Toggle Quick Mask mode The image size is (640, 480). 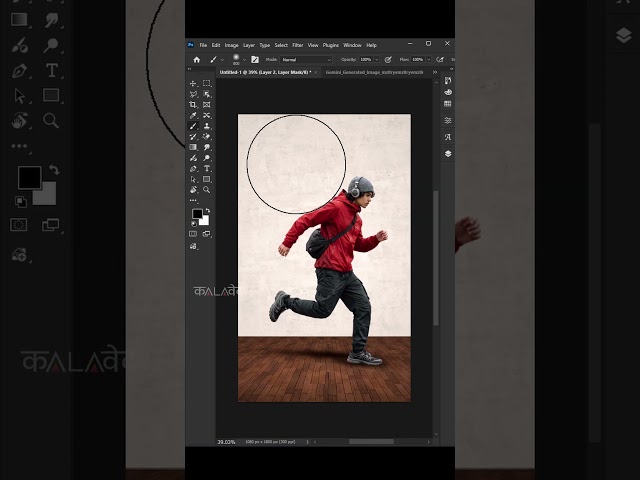(193, 234)
